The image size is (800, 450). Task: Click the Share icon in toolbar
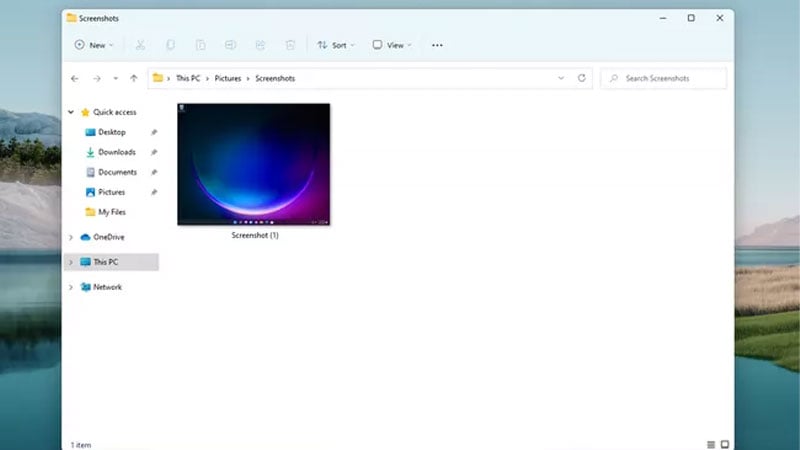tap(260, 45)
